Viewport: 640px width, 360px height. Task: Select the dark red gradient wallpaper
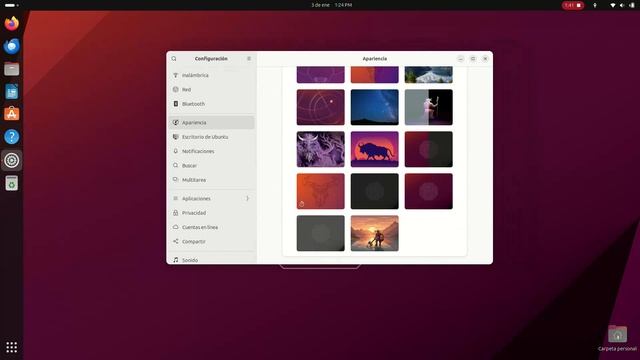(x=429, y=191)
